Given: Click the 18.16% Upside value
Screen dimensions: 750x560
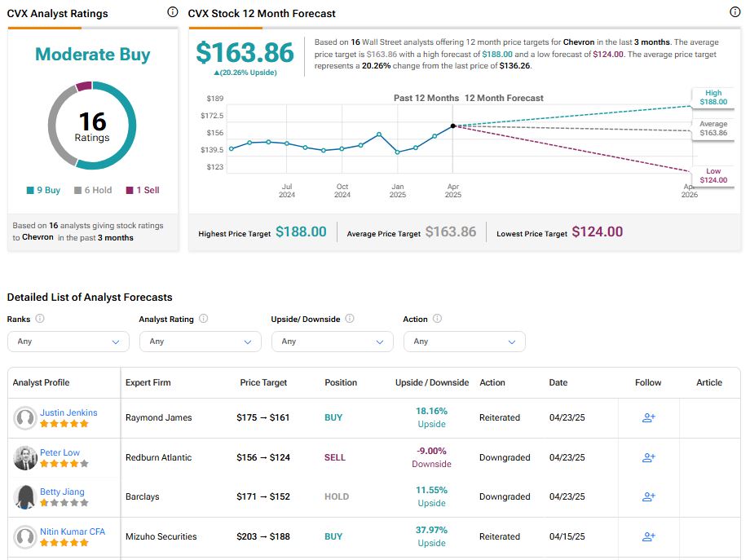Looking at the screenshot, I should click(x=431, y=417).
